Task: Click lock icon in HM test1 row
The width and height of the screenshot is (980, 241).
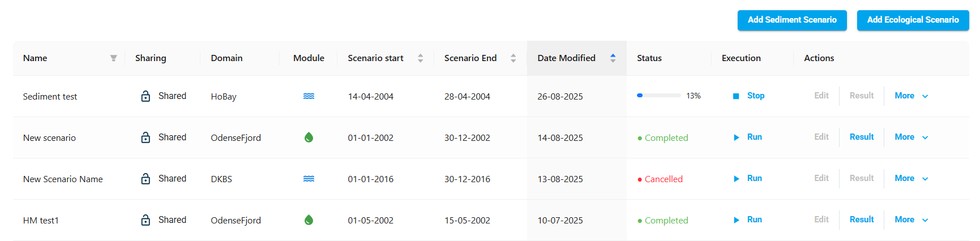Action: tap(145, 220)
